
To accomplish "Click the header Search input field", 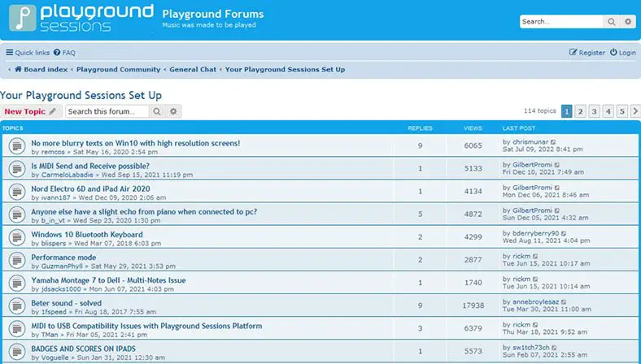I will (562, 22).
